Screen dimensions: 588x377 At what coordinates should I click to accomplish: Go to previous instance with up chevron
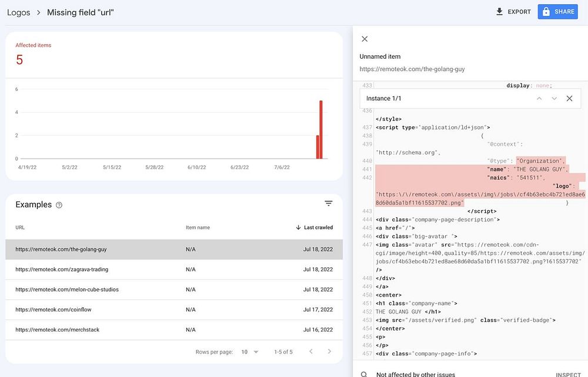pyautogui.click(x=539, y=99)
